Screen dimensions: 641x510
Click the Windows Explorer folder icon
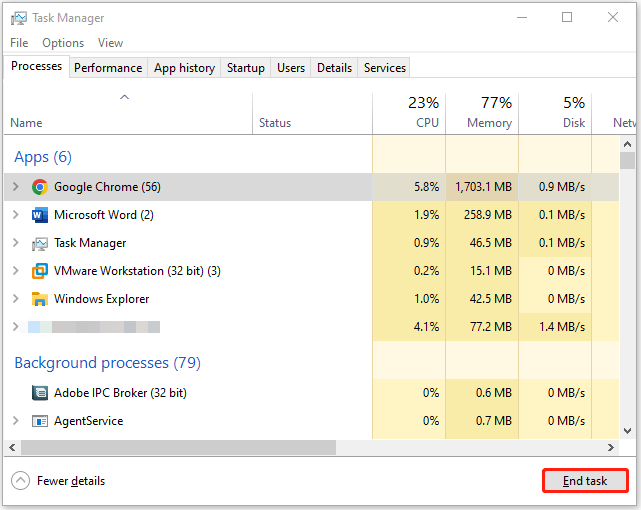(x=40, y=299)
